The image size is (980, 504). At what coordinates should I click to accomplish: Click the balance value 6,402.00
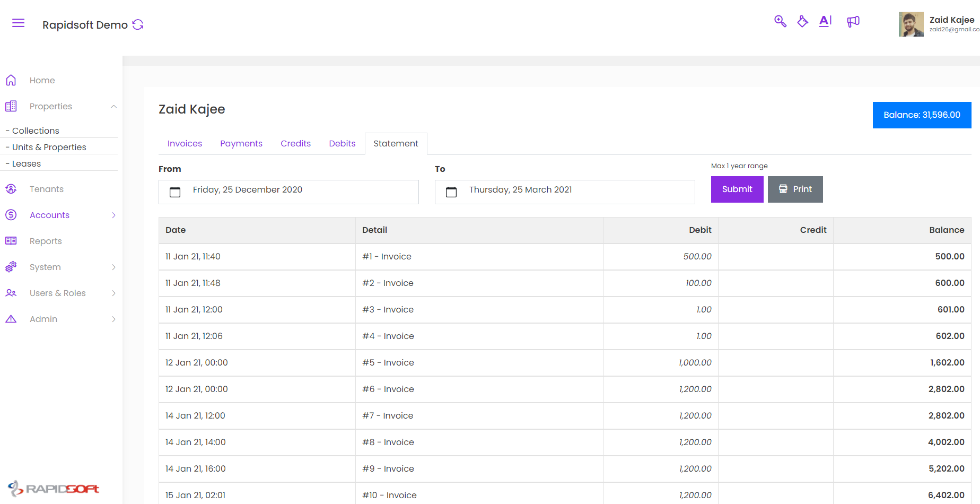pos(946,495)
